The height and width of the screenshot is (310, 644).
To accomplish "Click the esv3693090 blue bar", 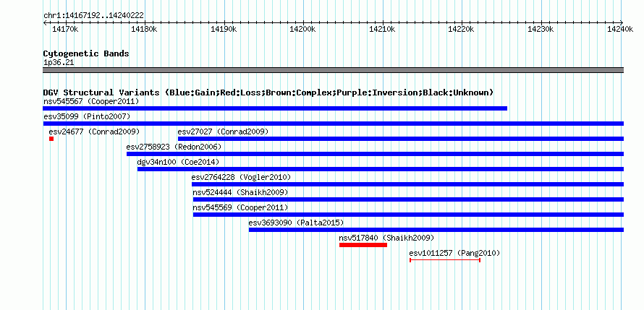I will [x=436, y=230].
